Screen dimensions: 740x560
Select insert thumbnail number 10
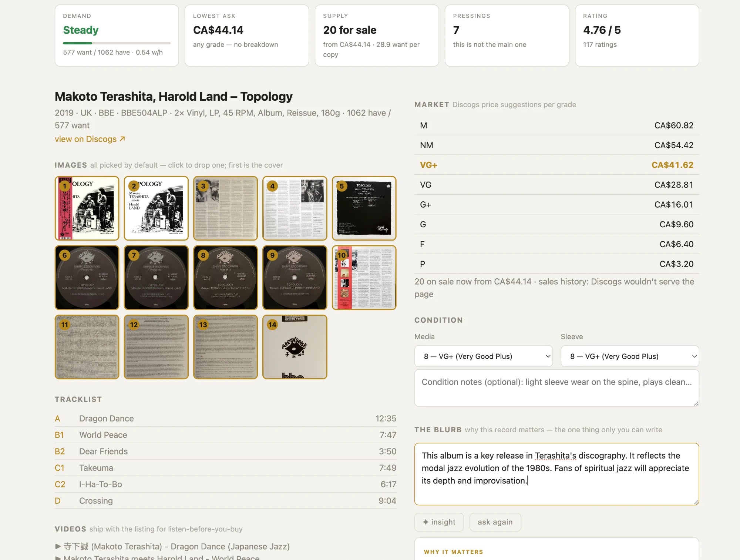(364, 278)
